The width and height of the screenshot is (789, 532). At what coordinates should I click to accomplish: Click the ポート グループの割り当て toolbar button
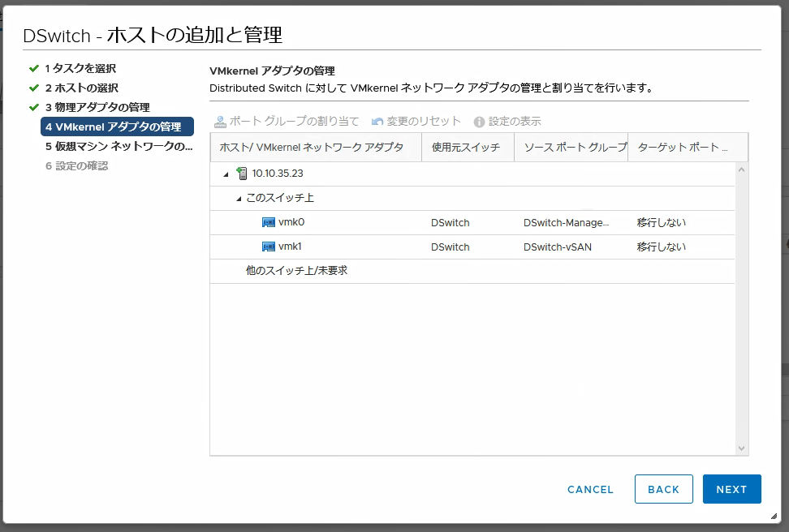coord(287,121)
